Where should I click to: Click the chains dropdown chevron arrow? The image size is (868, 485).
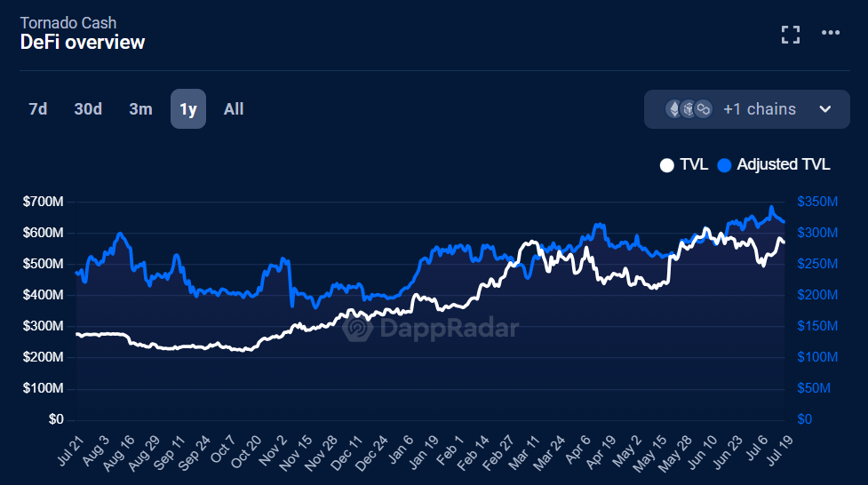pyautogui.click(x=824, y=109)
